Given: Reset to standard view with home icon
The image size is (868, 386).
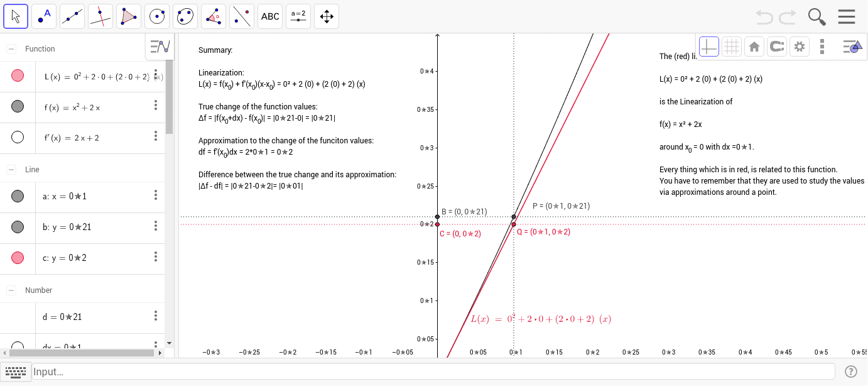Looking at the screenshot, I should [754, 46].
